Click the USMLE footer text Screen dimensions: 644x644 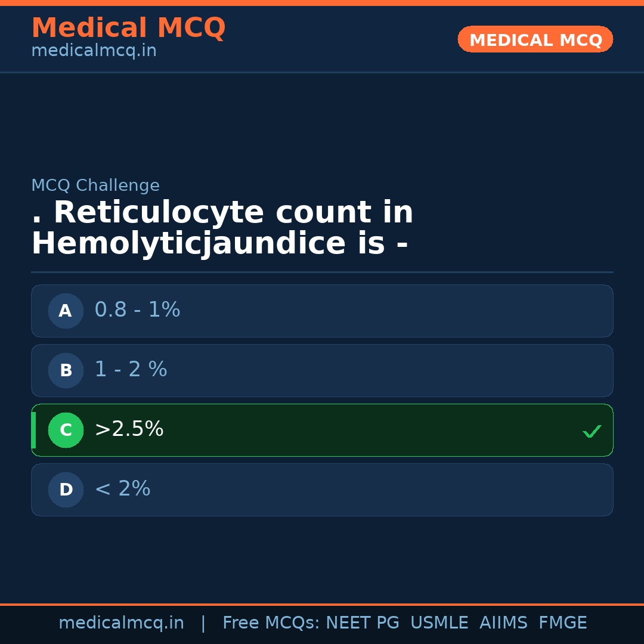click(439, 623)
